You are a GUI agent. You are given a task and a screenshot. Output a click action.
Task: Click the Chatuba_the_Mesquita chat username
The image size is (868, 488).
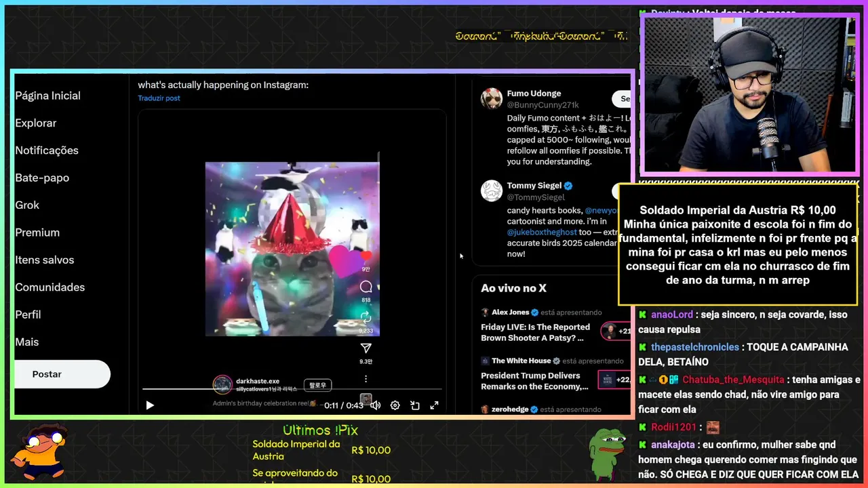[x=733, y=380]
